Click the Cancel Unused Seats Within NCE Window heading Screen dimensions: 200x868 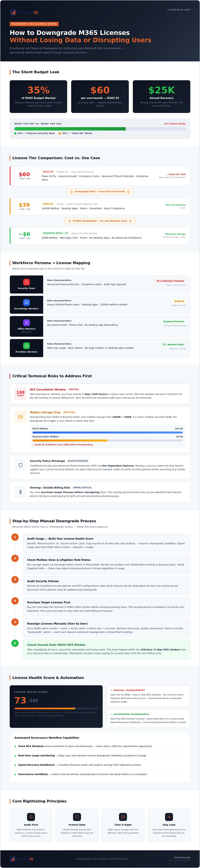[x=56, y=645]
